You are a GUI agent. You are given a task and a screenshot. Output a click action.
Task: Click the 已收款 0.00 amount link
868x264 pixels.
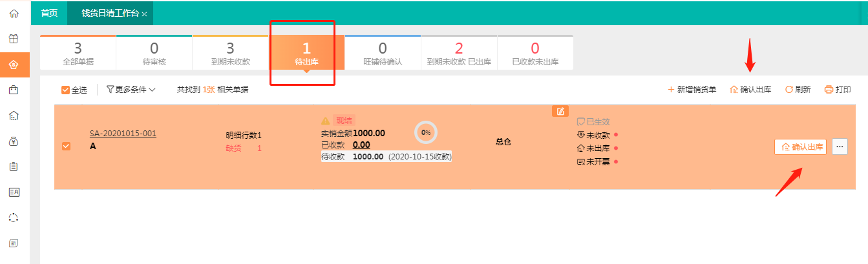pos(361,145)
